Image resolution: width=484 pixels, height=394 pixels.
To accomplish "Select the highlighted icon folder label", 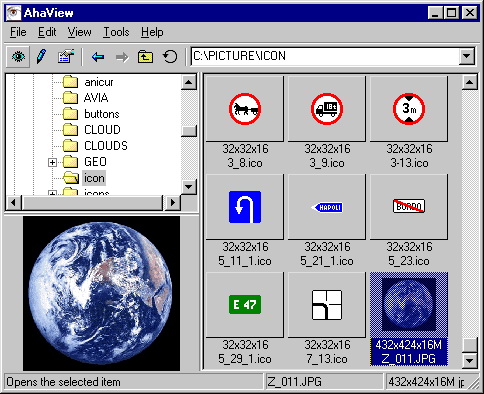I will 94,178.
